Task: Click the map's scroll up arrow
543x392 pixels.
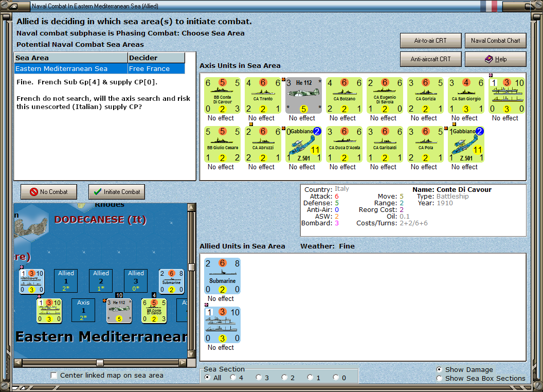Action: [191, 207]
